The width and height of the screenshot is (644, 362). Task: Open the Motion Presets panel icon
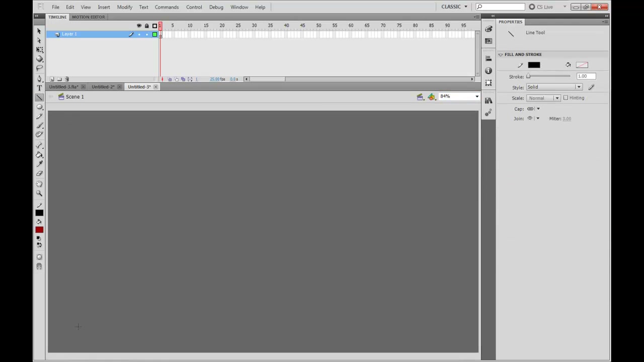pyautogui.click(x=489, y=113)
